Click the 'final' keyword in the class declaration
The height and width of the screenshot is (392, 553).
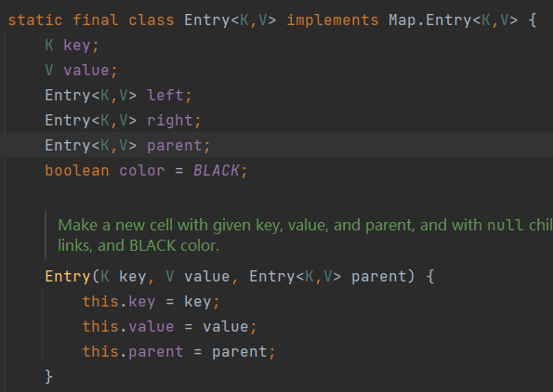(x=96, y=20)
